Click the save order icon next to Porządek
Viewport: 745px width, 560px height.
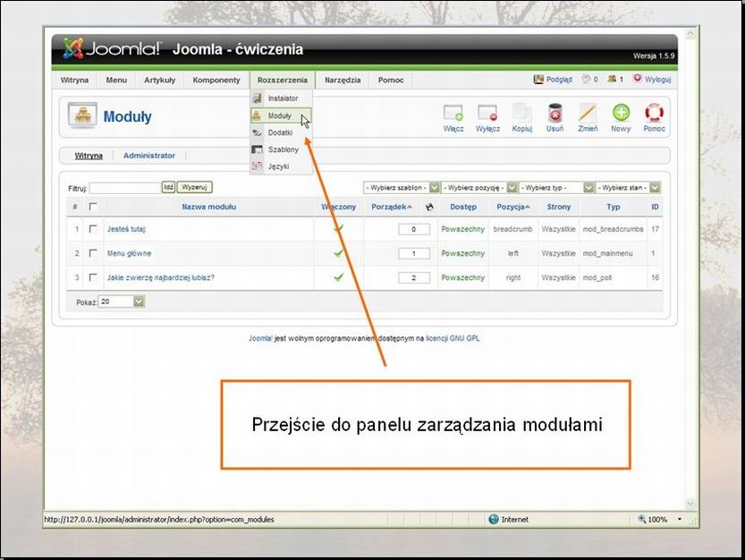[x=429, y=207]
